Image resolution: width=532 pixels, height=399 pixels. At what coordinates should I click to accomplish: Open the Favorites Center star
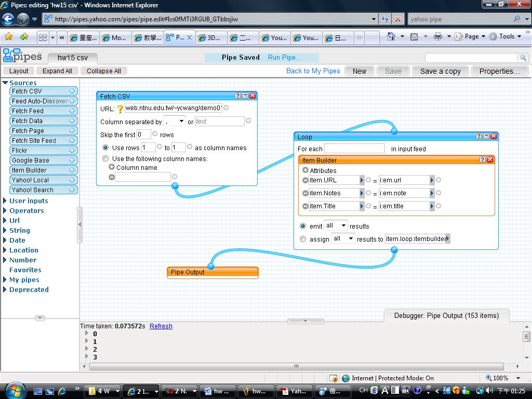pyautogui.click(x=9, y=37)
